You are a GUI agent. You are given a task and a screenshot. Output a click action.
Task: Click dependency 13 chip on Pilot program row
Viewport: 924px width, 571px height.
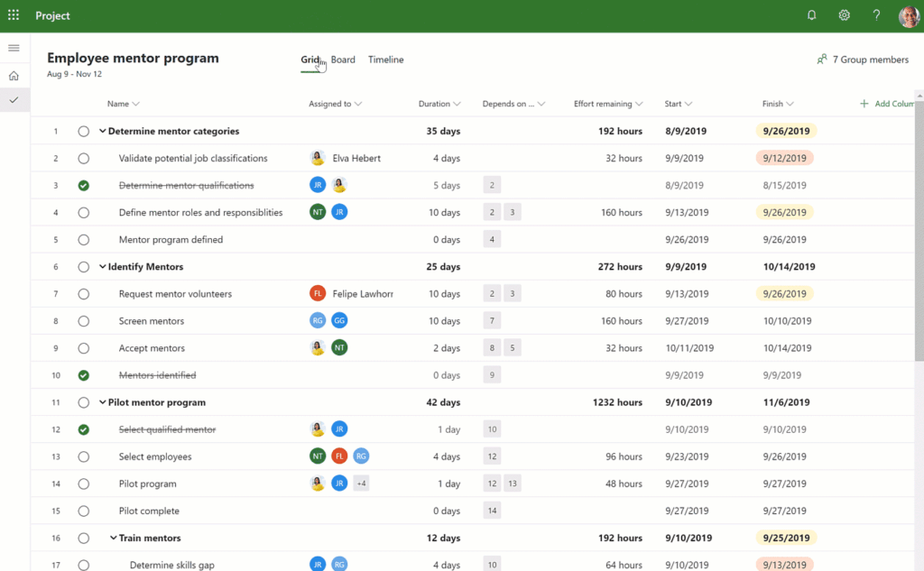(x=513, y=484)
